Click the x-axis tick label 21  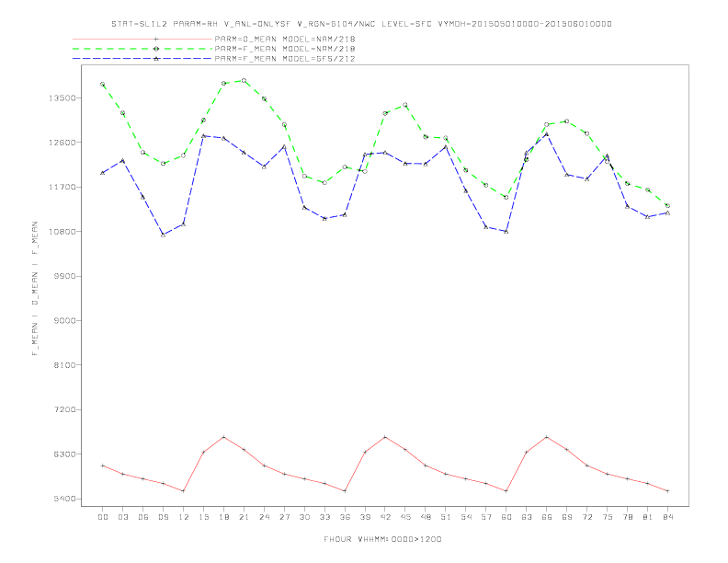244,517
